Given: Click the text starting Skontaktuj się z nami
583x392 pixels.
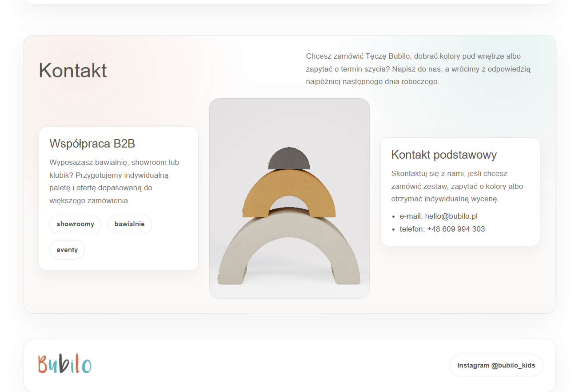Looking at the screenshot, I should click(x=457, y=186).
